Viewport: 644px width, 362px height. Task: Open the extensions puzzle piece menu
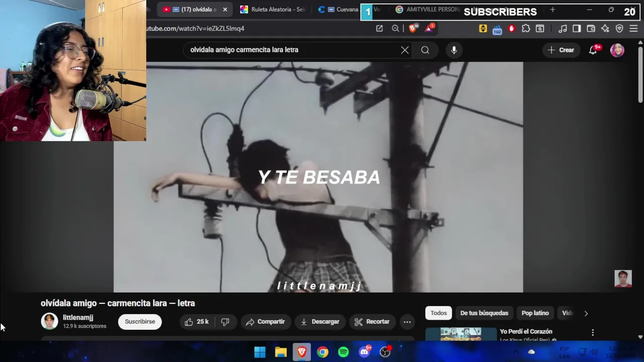[x=526, y=29]
